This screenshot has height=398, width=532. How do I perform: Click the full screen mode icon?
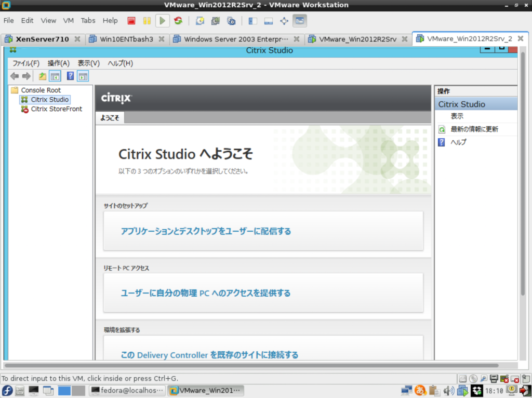(x=284, y=21)
